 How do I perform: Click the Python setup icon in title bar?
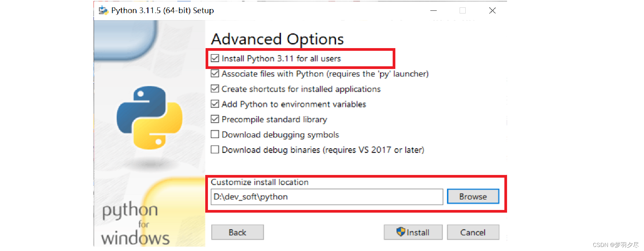(103, 10)
